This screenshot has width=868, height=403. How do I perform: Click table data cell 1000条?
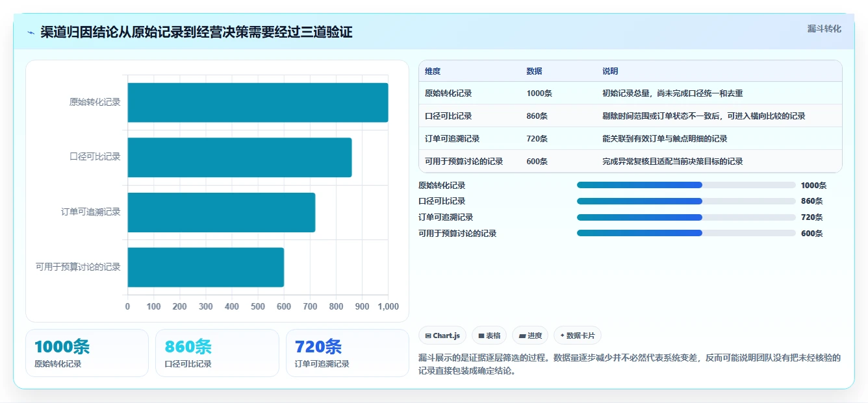539,93
